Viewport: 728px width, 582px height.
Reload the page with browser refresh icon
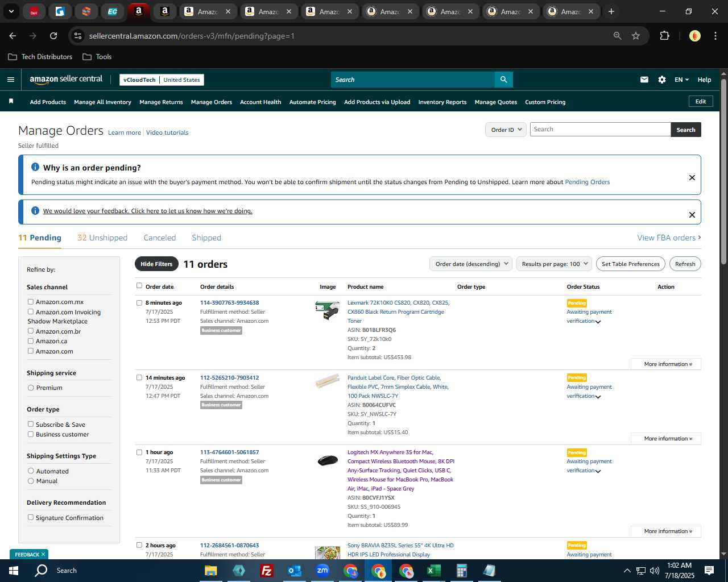coord(53,36)
